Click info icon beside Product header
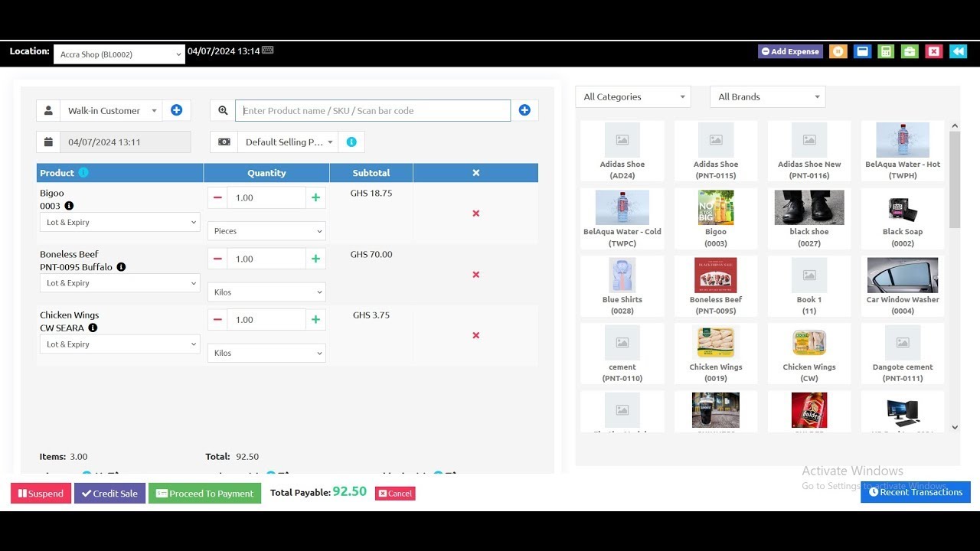Image resolution: width=980 pixels, height=551 pixels. click(83, 172)
